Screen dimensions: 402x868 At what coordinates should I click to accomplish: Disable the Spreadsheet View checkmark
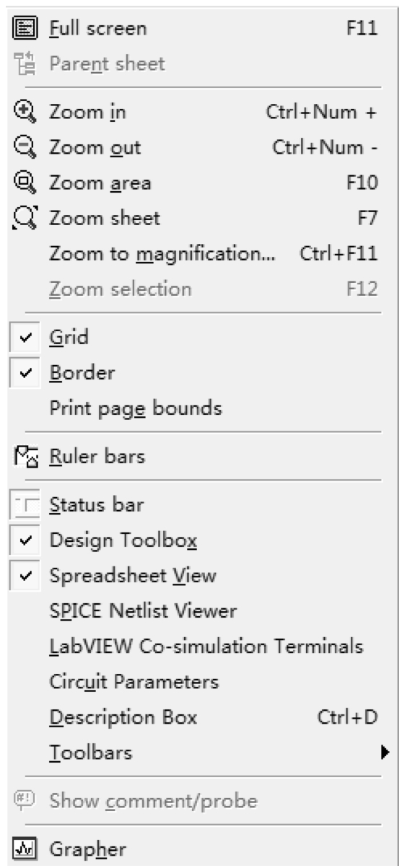coord(22,576)
